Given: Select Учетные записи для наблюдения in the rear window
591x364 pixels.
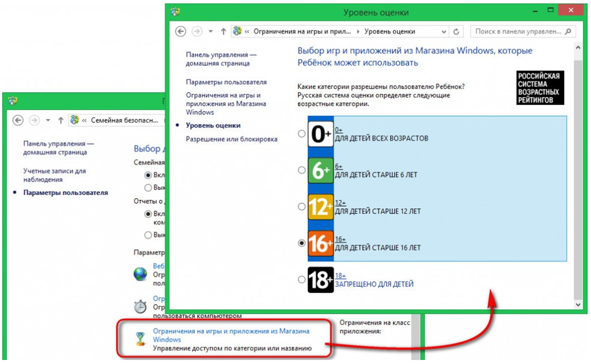Looking at the screenshot, I should (x=54, y=175).
